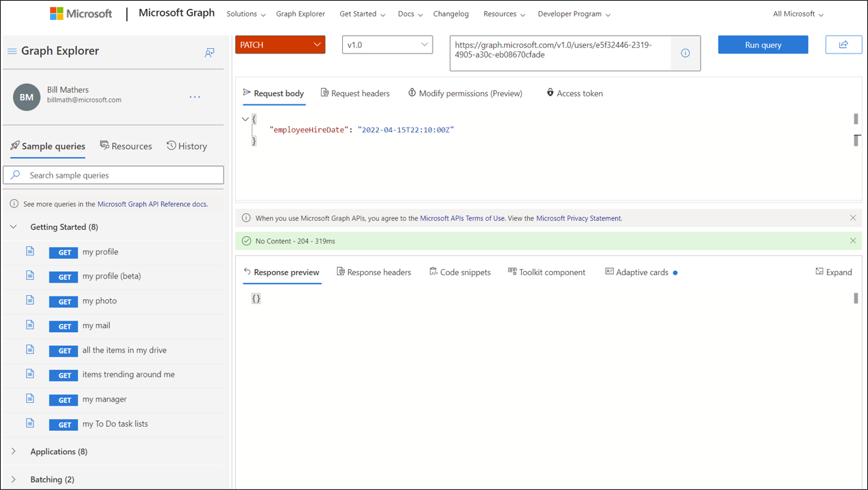Select the Request body tab
This screenshot has width=868, height=490.
click(274, 93)
